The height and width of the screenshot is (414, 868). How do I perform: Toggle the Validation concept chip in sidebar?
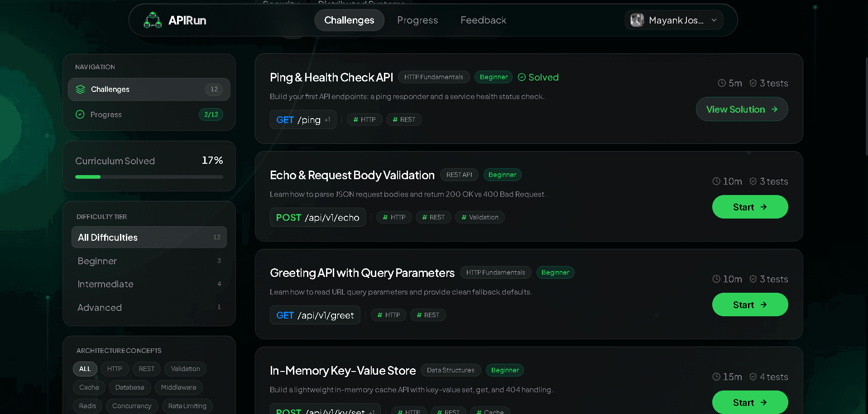(186, 369)
